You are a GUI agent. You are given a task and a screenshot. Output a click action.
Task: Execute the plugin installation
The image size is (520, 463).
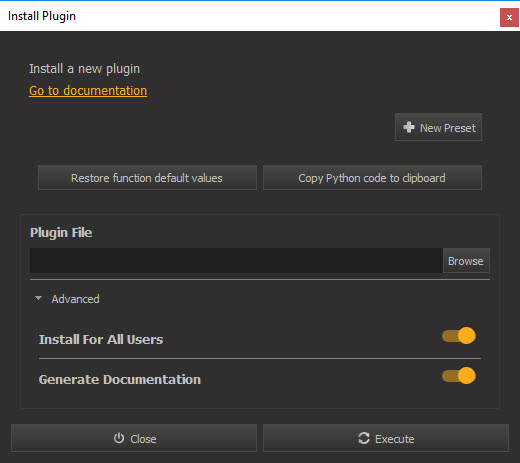[x=386, y=438]
